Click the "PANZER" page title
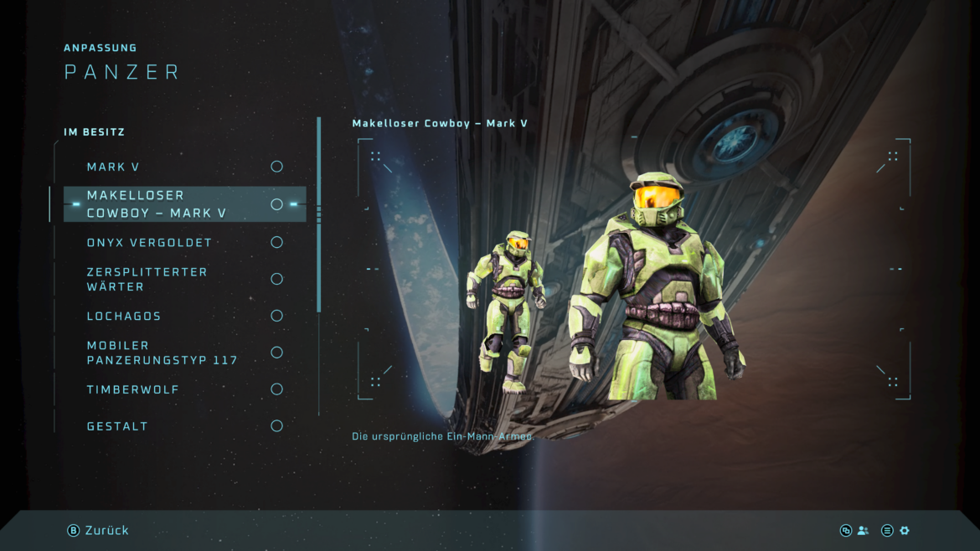Screen dimensions: 980x551 122,72
